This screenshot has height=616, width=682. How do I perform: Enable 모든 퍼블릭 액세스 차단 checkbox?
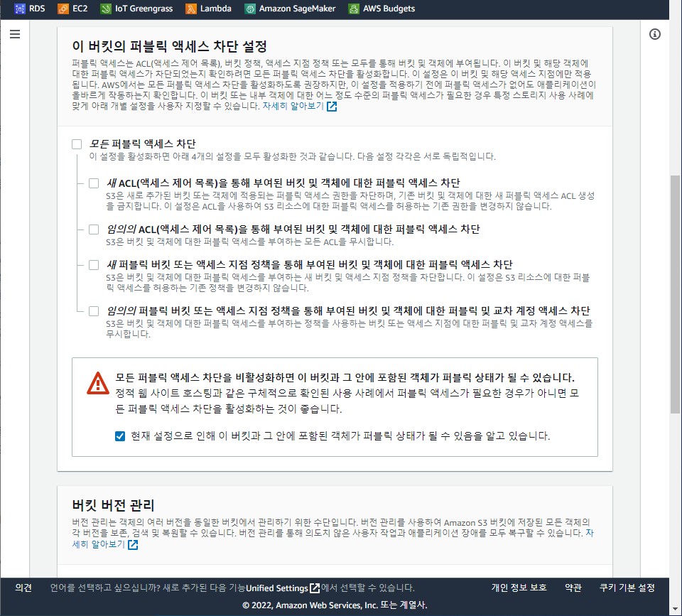(x=77, y=144)
